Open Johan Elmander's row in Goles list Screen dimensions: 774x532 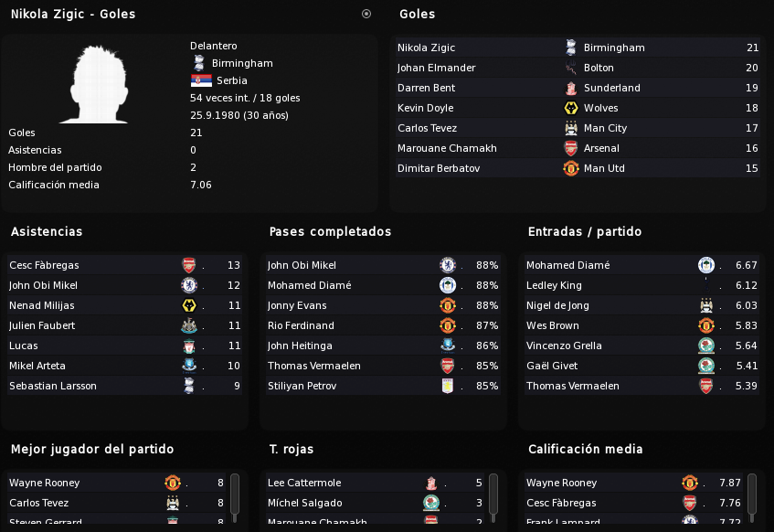tap(578, 68)
